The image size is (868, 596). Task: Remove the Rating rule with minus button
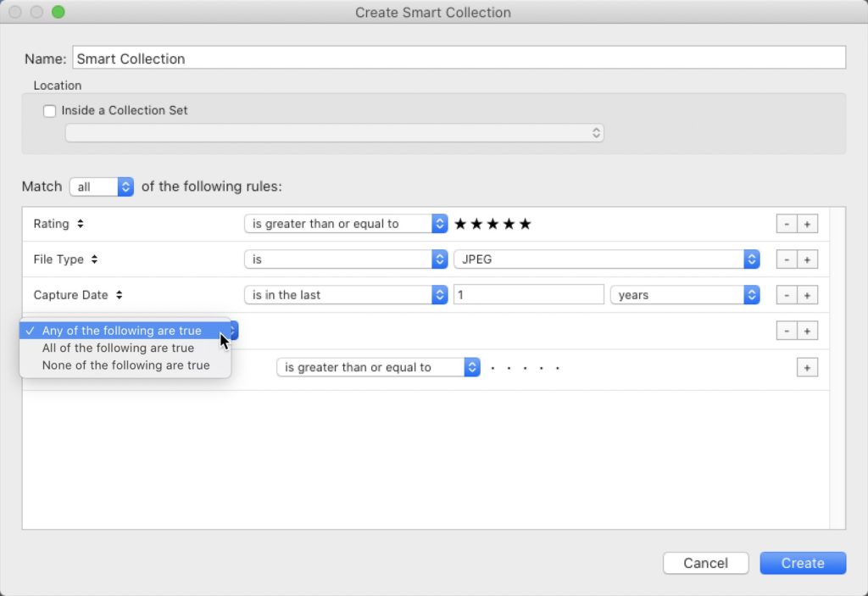click(786, 224)
